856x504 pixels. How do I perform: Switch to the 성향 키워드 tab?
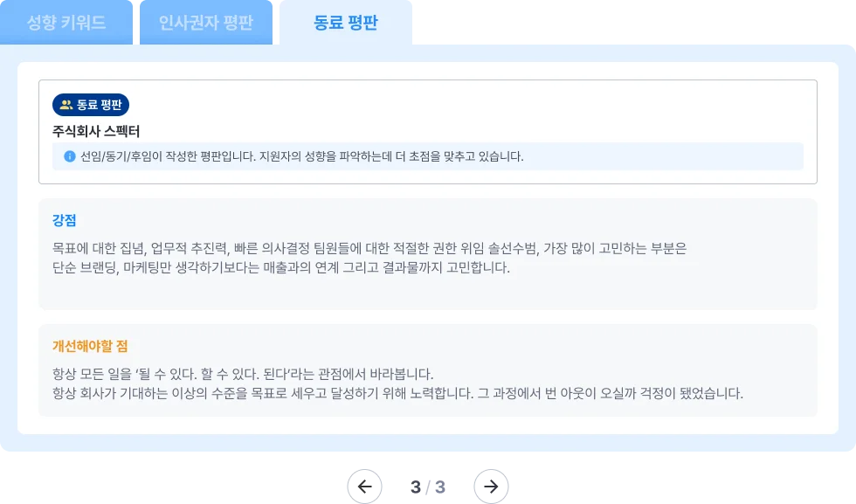pyautogui.click(x=67, y=20)
